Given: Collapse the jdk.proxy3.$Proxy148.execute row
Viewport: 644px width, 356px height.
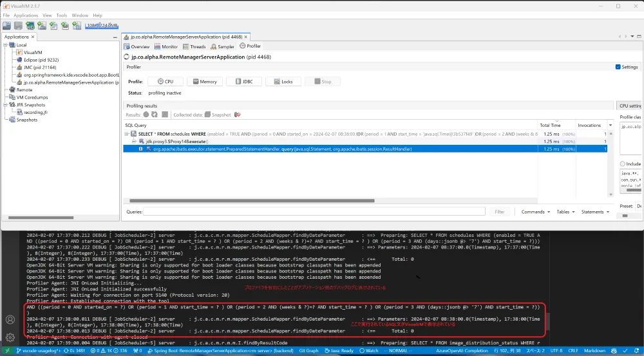Looking at the screenshot, I should click(134, 141).
